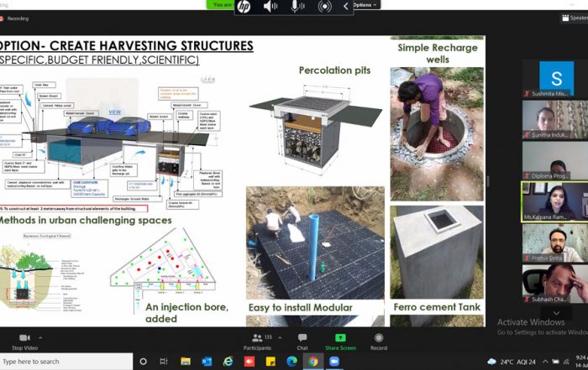Click 'Simple Recharge wells' heading
Image resolution: width=588 pixels, height=370 pixels.
[438, 53]
